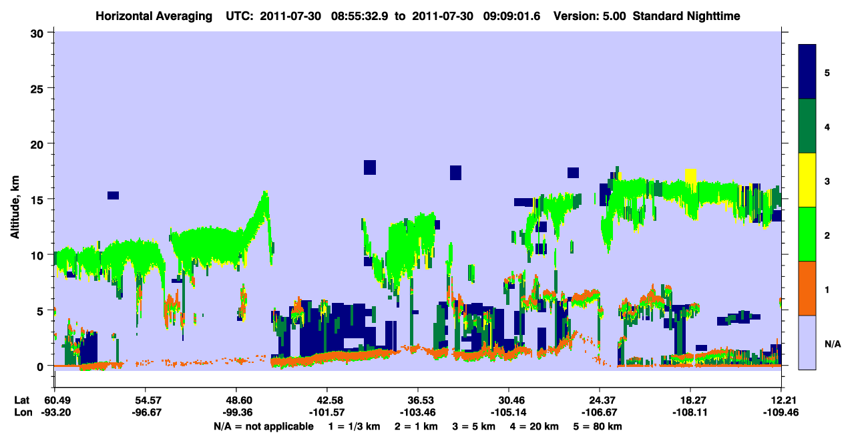This screenshot has height=445, width=868.
Task: Click latitude value 12.21
Action: (x=781, y=400)
